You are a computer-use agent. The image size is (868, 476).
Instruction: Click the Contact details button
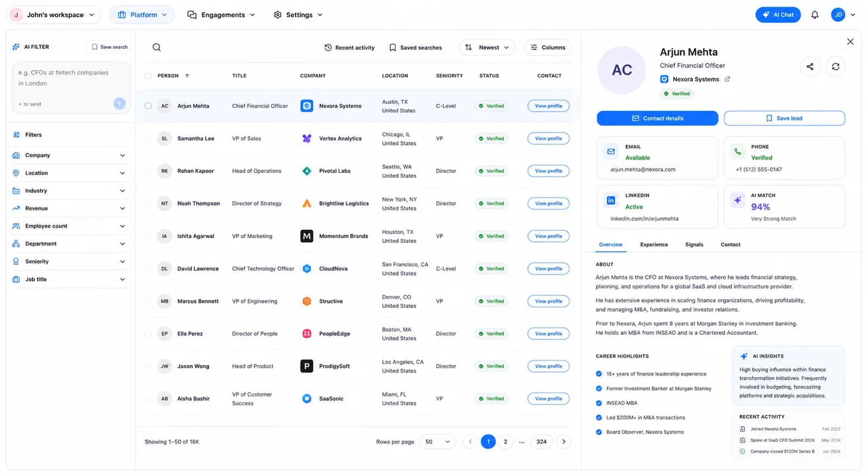click(x=658, y=118)
